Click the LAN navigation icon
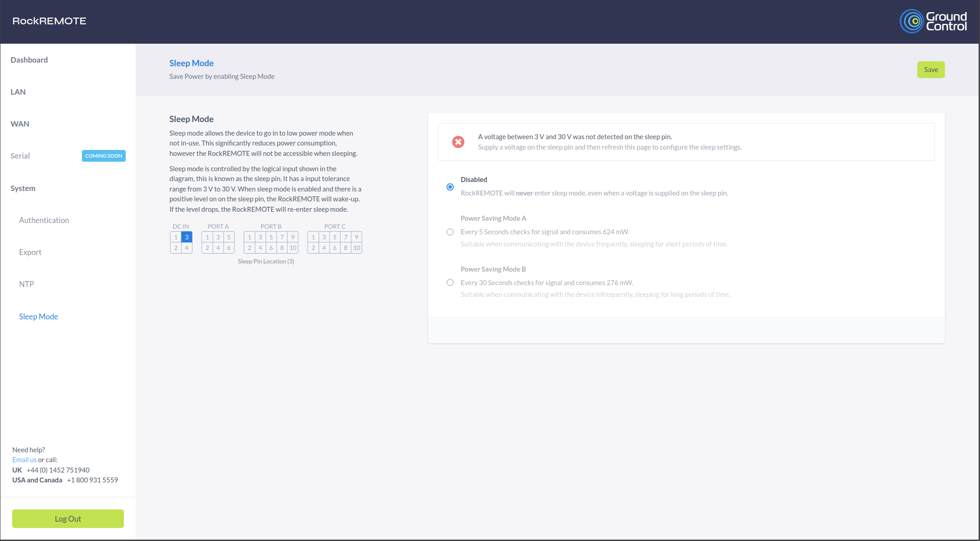The width and height of the screenshot is (980, 541). [18, 91]
